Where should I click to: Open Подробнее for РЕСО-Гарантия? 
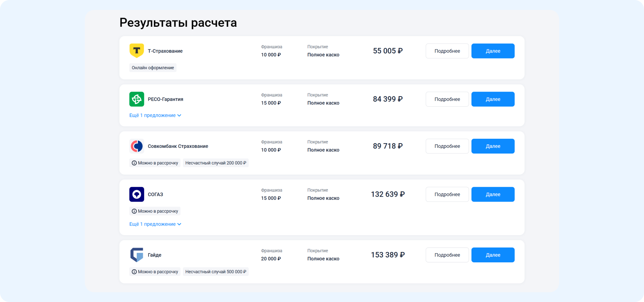tap(447, 99)
